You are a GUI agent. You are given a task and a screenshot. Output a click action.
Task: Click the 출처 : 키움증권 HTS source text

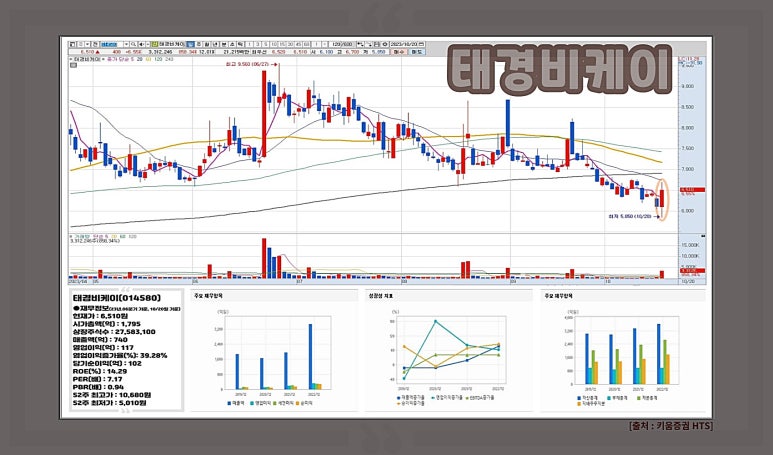(671, 426)
